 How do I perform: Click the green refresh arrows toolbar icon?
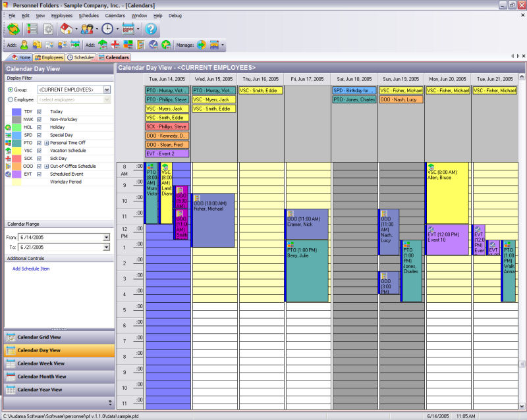point(13,29)
